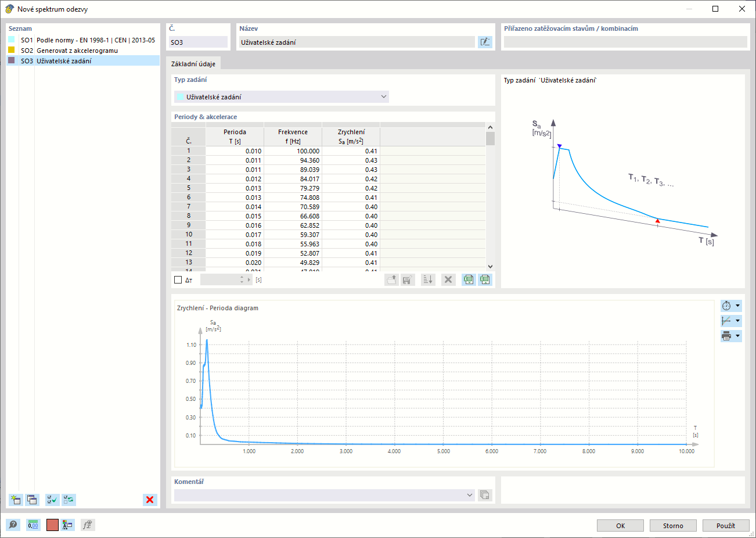Cancel the dialog with Storno

[x=673, y=525]
